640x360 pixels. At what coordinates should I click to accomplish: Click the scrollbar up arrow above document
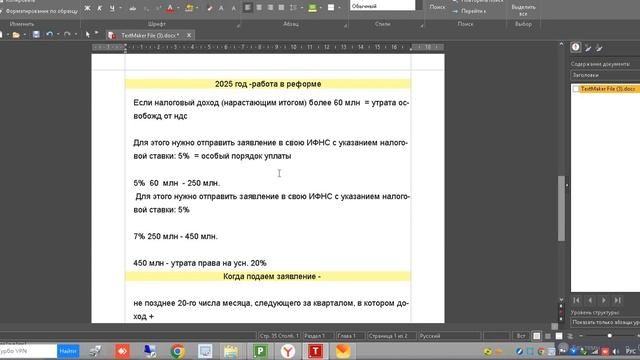561,44
